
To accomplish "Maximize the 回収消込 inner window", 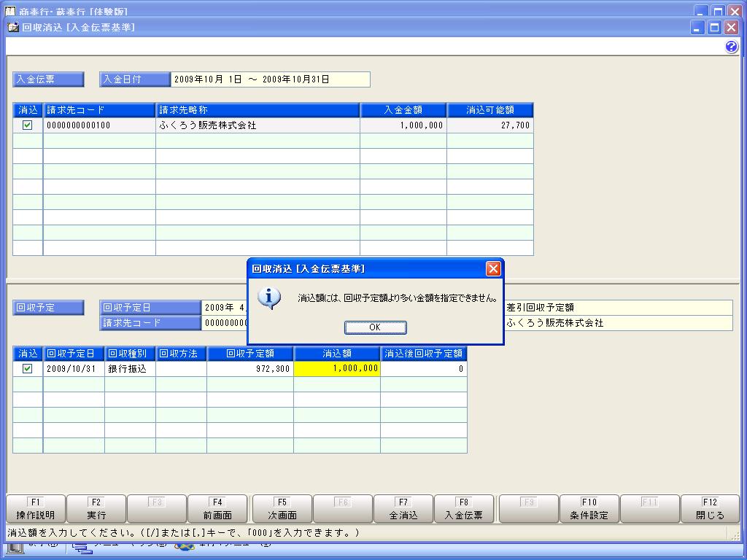I will 715,28.
